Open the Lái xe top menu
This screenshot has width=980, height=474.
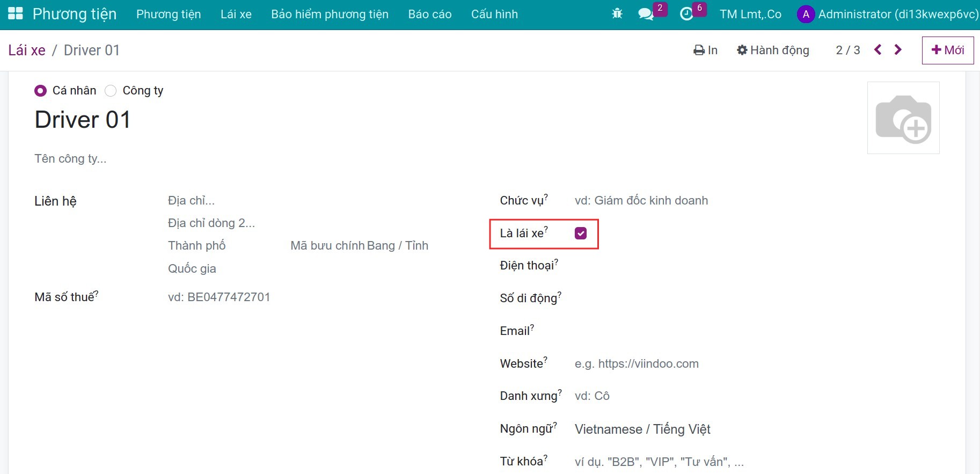tap(236, 14)
